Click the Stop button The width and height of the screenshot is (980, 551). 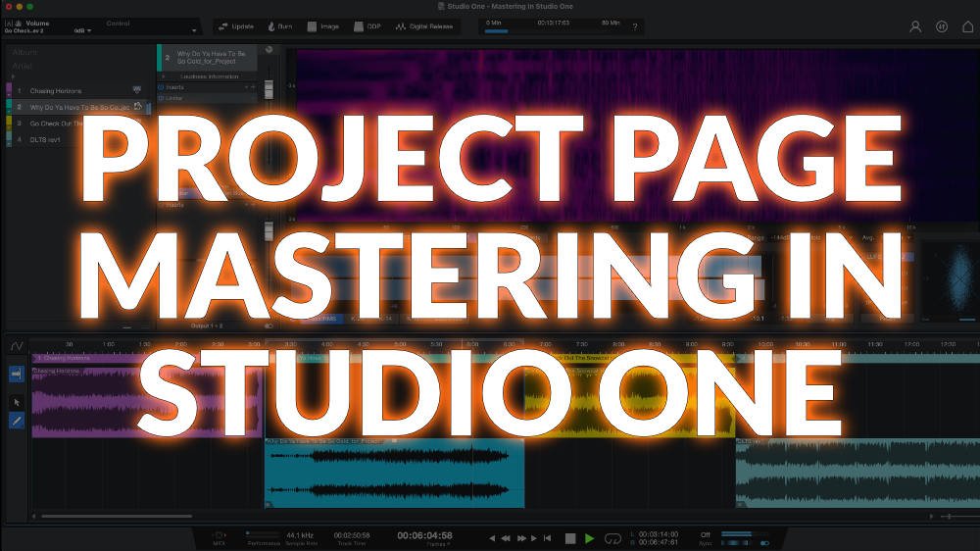(570, 538)
